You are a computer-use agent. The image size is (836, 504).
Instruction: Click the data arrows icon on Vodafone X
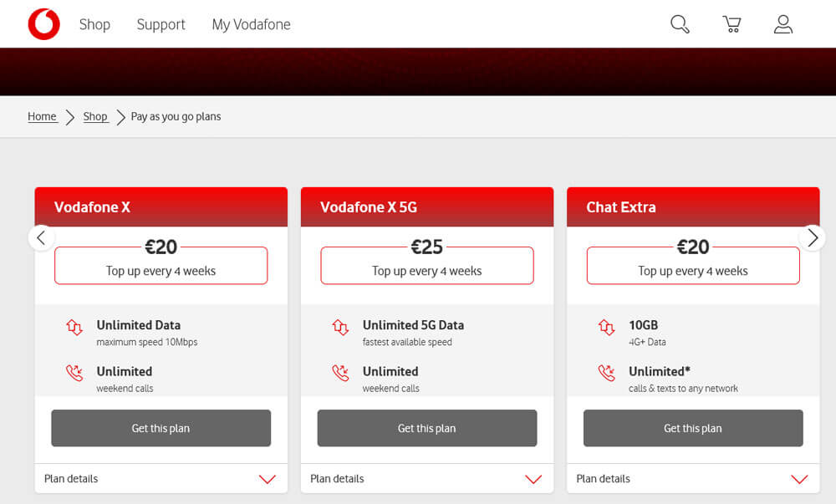[x=74, y=327]
